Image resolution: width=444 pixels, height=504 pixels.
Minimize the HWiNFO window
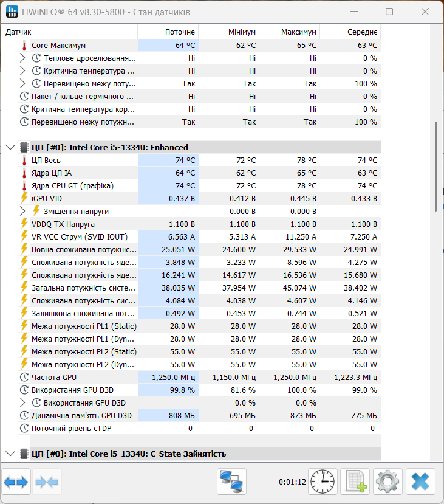[x=354, y=12]
